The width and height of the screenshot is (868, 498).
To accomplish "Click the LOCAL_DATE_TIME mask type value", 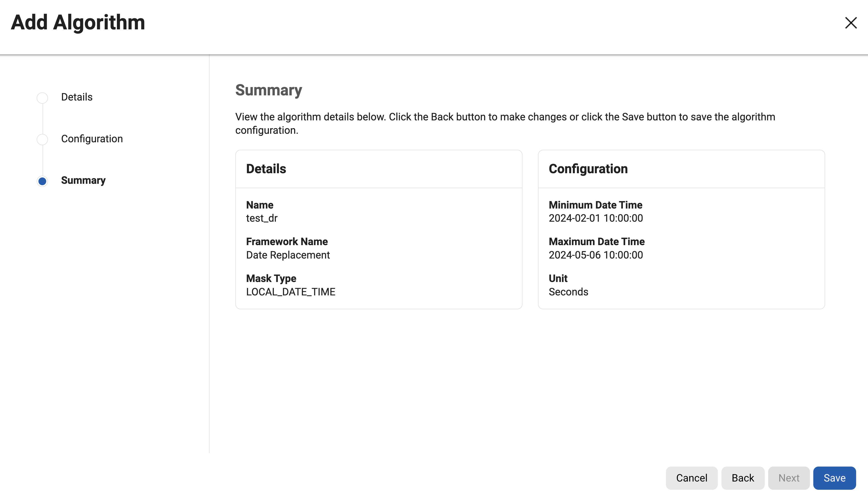I will pyautogui.click(x=290, y=292).
